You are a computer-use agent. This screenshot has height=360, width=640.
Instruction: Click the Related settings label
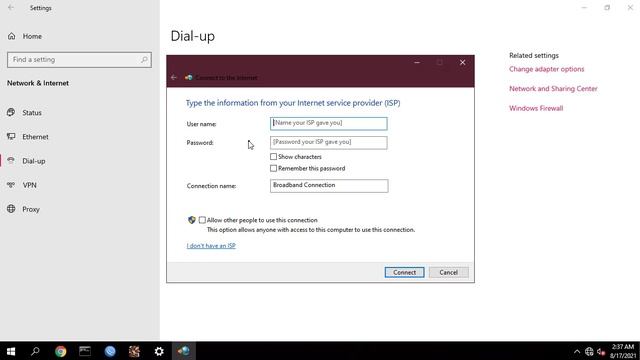point(534,56)
